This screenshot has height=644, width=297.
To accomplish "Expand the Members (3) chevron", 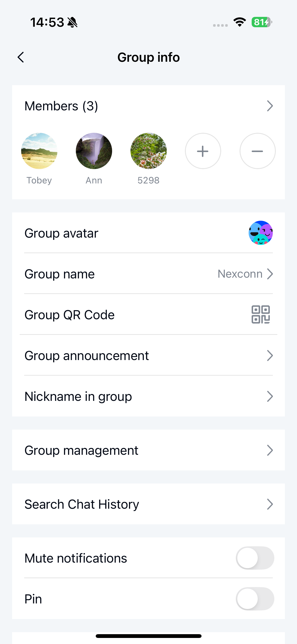I will (270, 106).
